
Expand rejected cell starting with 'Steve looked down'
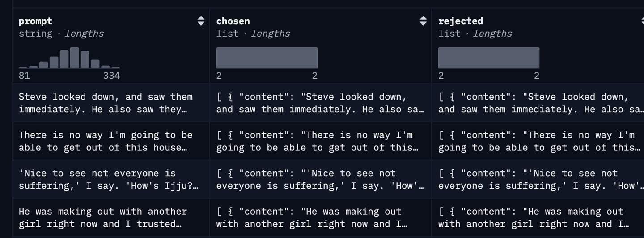pyautogui.click(x=538, y=103)
